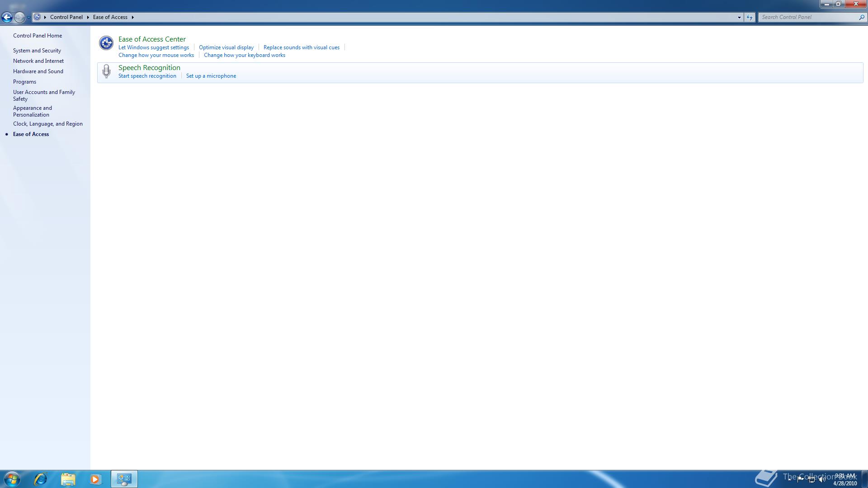Screen dimensions: 868x488
Task: Open Hardware and Sound category
Action: (x=38, y=71)
